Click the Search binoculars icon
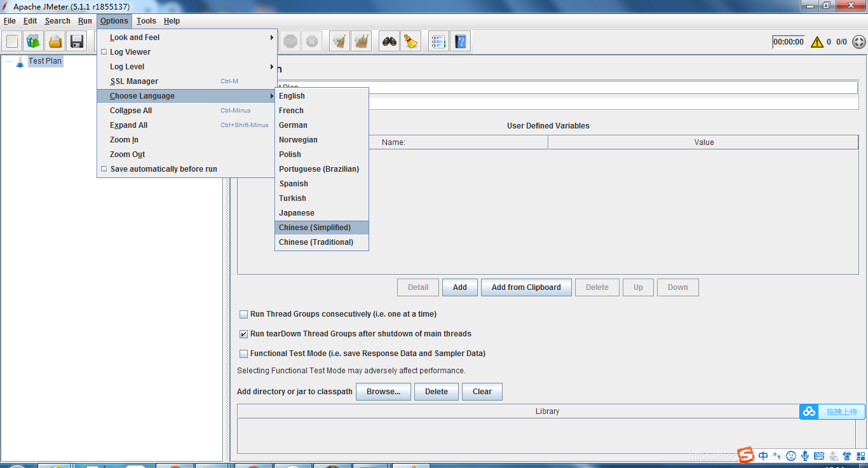868x468 pixels. (x=389, y=42)
